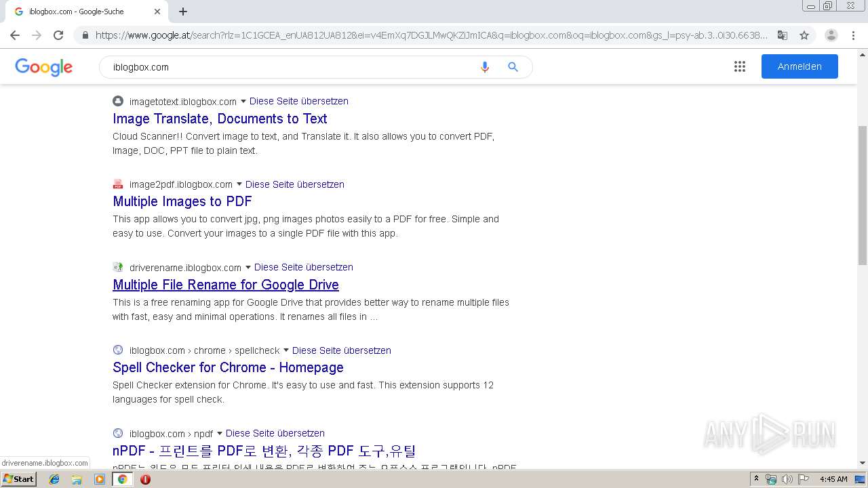The width and height of the screenshot is (868, 488).
Task: Click the translate page icon in address bar
Action: point(783,35)
